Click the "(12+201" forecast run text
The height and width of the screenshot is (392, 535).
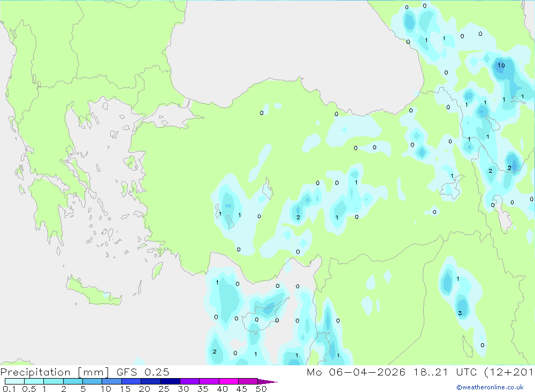[509, 372]
